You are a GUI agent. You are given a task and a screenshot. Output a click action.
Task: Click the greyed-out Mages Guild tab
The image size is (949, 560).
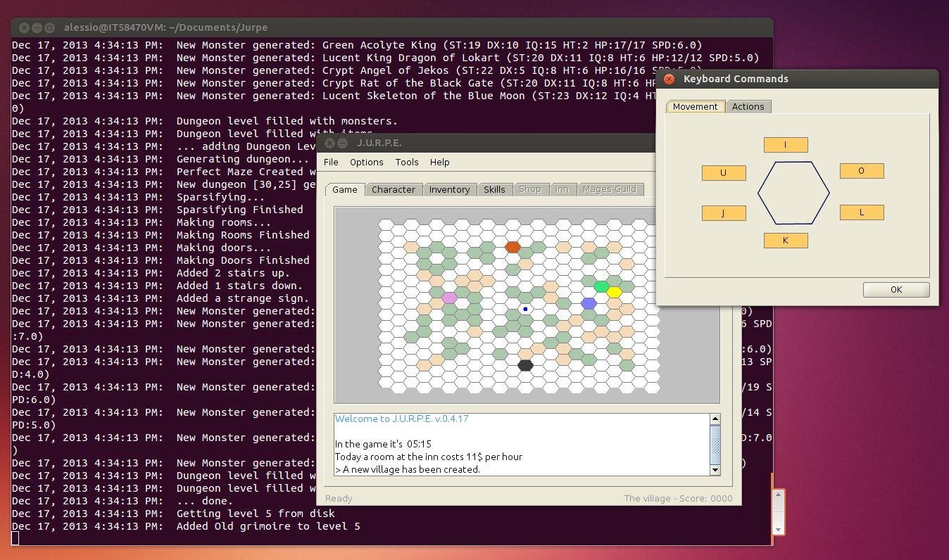pos(610,189)
